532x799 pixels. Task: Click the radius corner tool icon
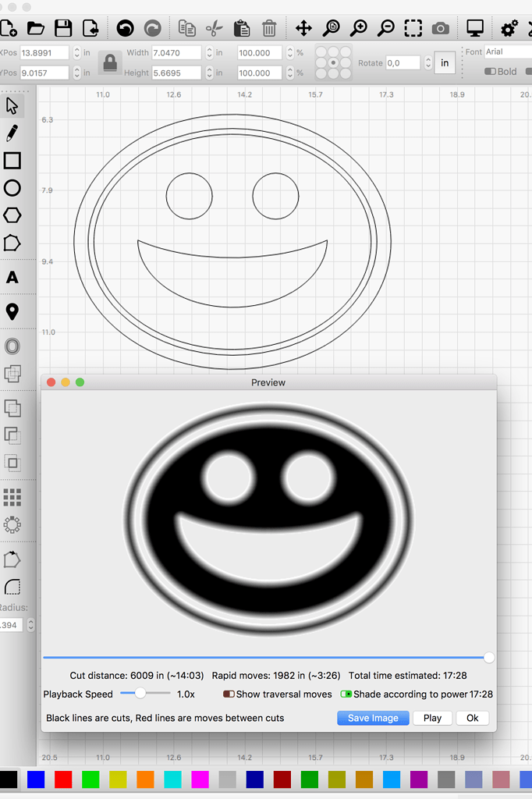tap(12, 587)
